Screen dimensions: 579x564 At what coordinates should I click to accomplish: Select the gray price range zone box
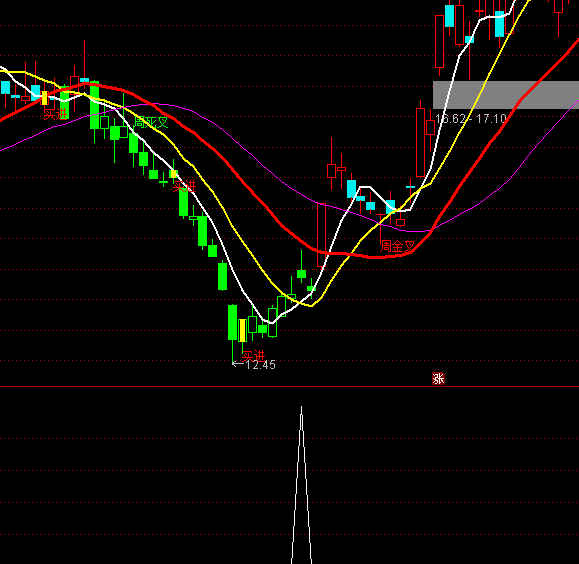pos(506,95)
